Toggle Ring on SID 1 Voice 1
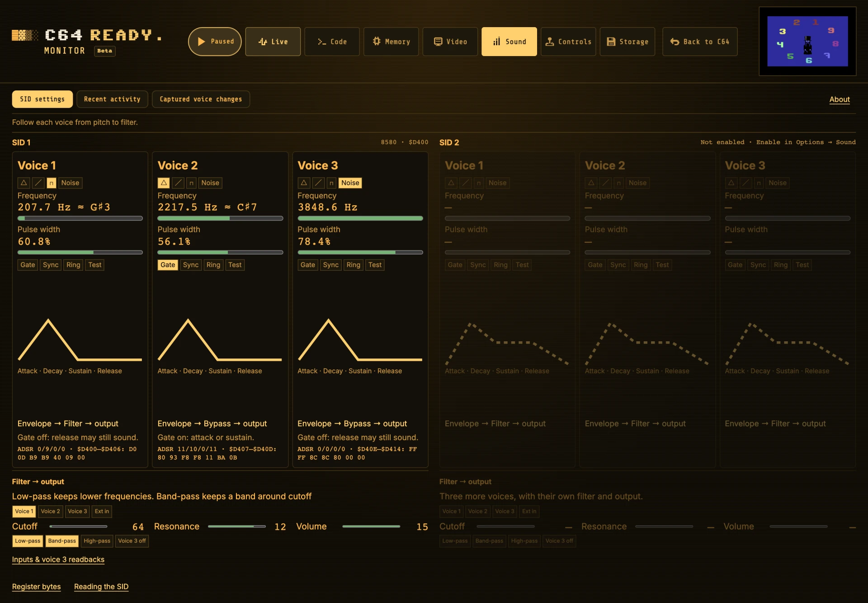The image size is (868, 603). click(x=73, y=265)
